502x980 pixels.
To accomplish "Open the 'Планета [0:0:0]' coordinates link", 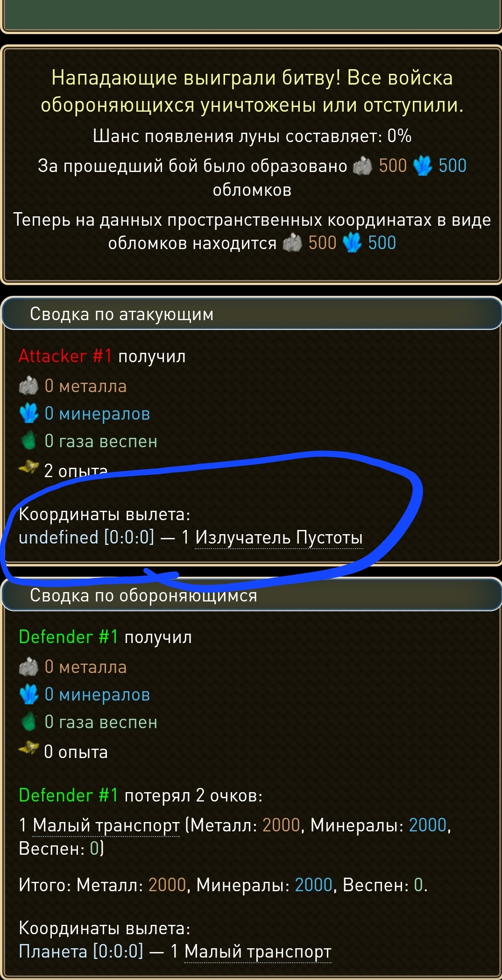I will pos(81,951).
